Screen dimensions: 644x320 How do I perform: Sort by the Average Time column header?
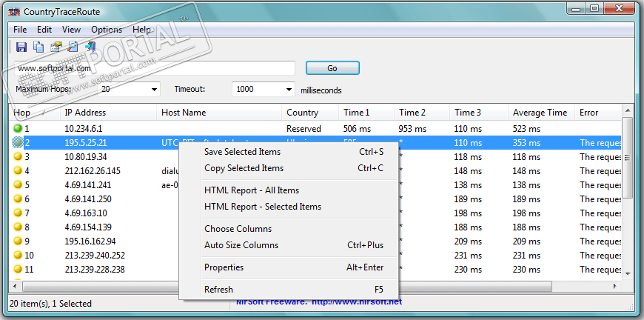[541, 112]
